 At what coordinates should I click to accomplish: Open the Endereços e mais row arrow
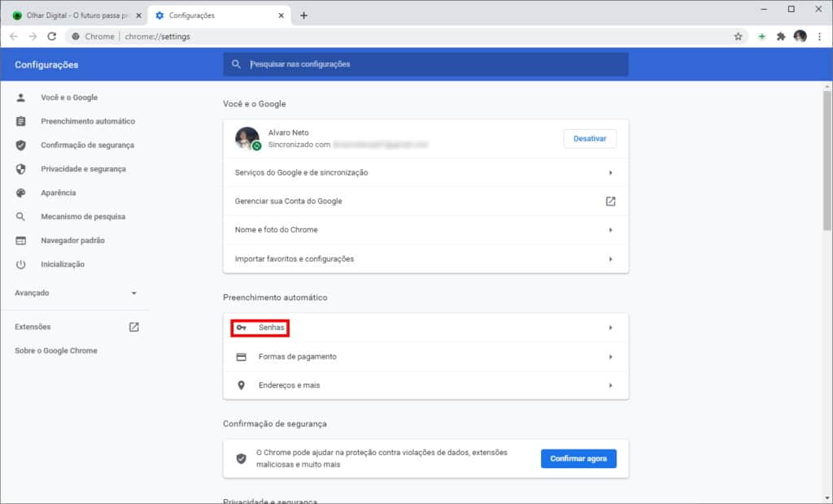click(x=610, y=385)
